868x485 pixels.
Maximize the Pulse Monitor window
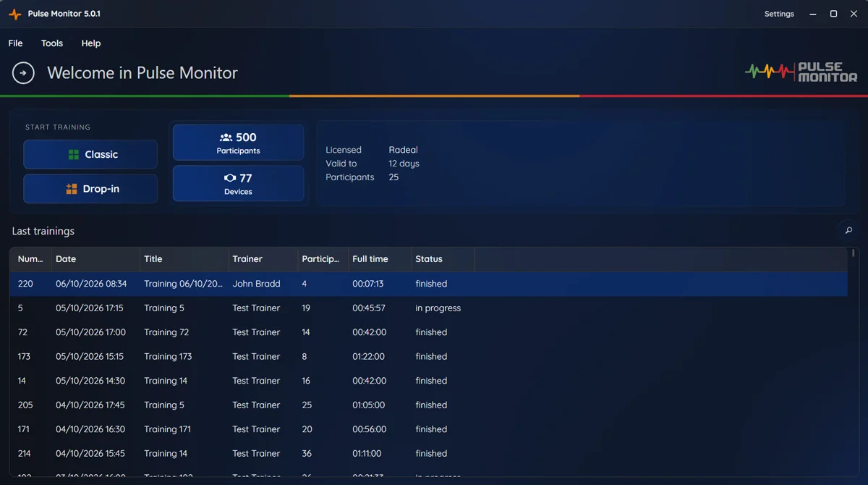tap(833, 14)
